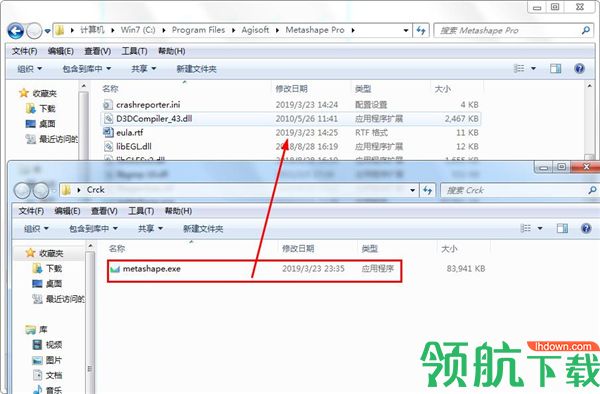Click Refresh button in Crck window

click(x=427, y=190)
